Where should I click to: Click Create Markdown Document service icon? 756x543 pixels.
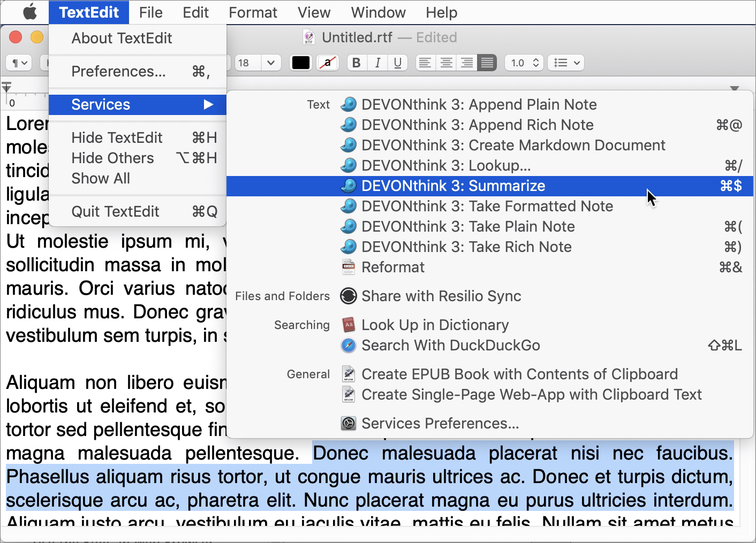tap(349, 145)
